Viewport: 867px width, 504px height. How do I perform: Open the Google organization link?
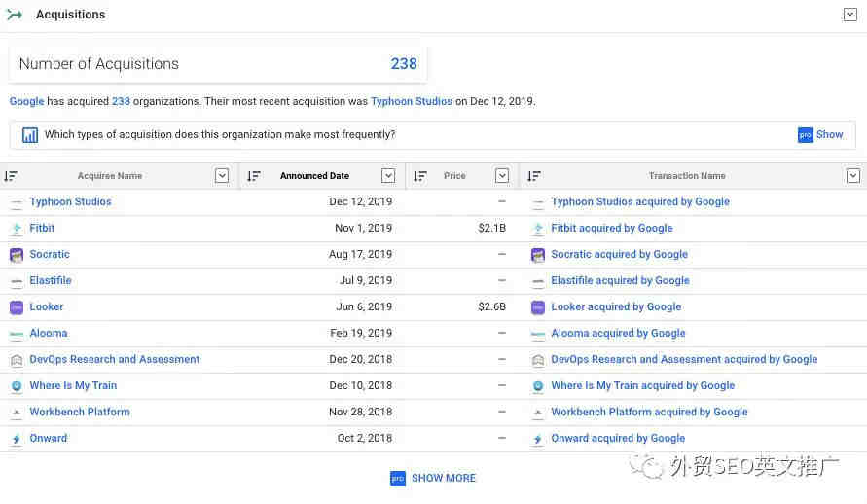pos(26,102)
